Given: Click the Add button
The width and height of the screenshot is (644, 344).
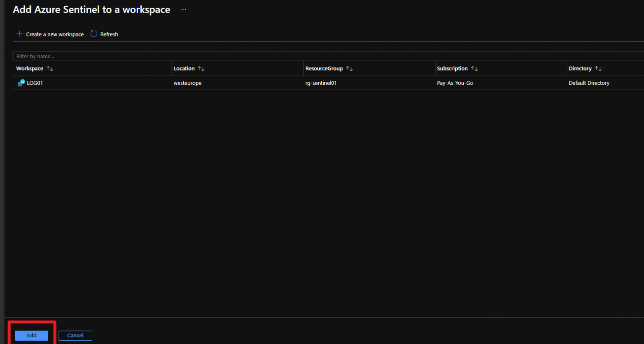Looking at the screenshot, I should [x=31, y=336].
